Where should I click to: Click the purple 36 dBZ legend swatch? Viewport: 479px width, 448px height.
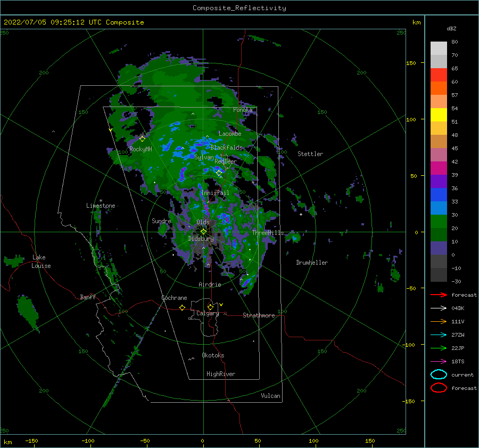439,181
